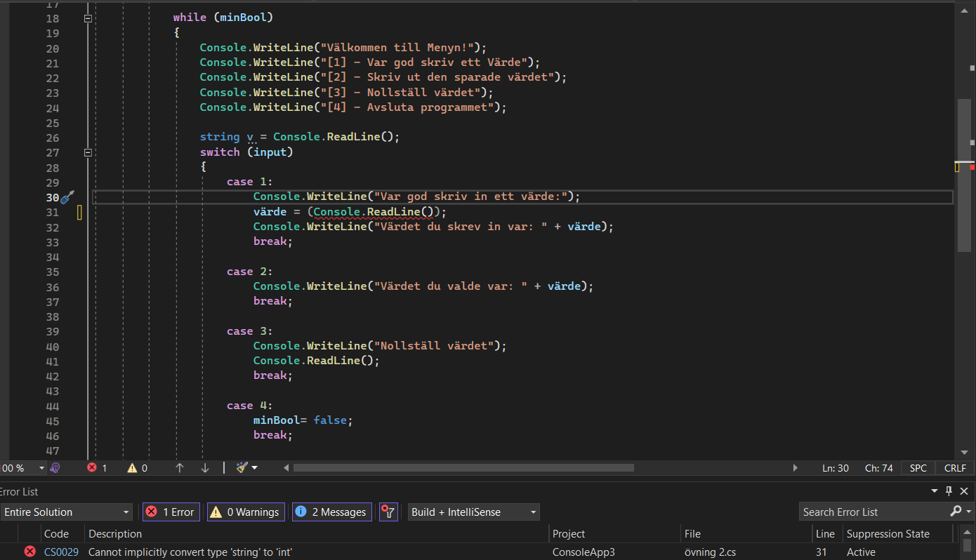Toggle the 0 Warnings filter button

point(246,512)
